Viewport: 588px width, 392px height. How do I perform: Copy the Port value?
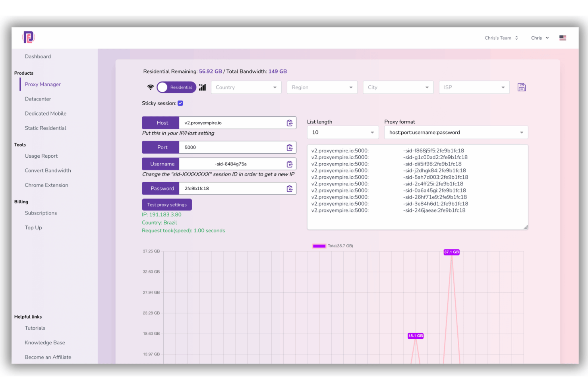click(290, 147)
